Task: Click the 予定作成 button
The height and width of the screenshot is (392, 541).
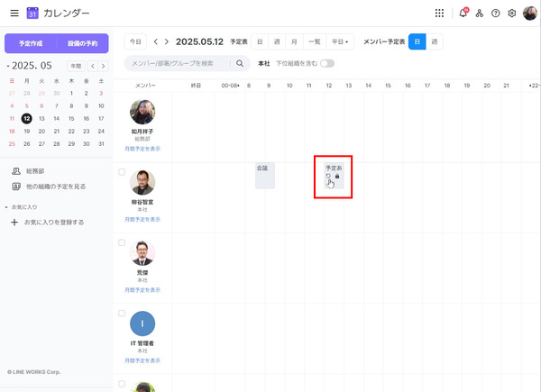Action: [31, 43]
